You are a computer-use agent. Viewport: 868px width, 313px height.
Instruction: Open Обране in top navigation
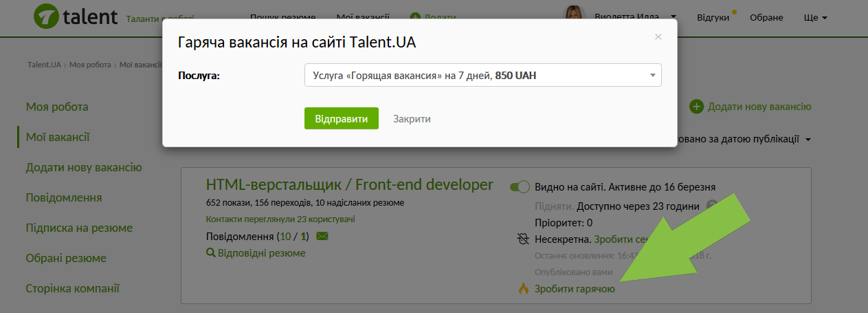tap(766, 18)
